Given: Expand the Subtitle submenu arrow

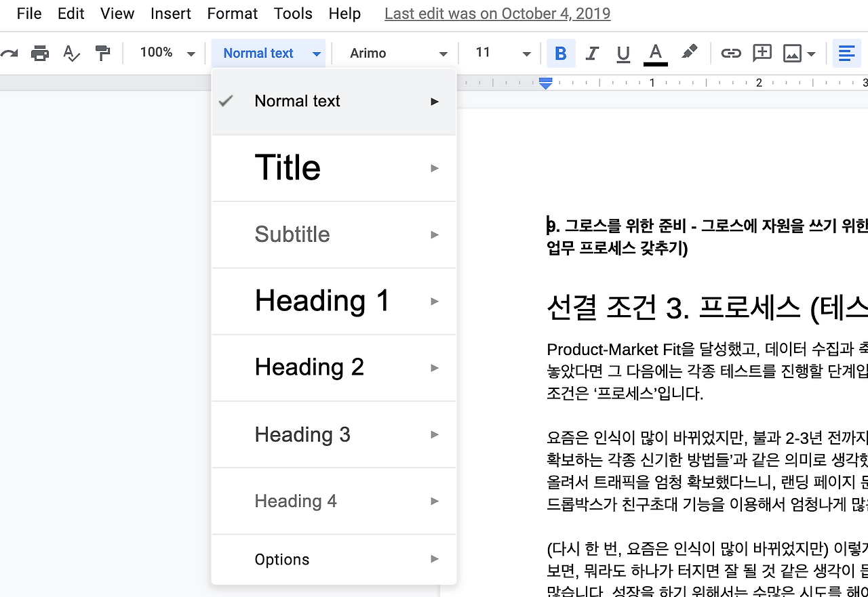Looking at the screenshot, I should (435, 234).
